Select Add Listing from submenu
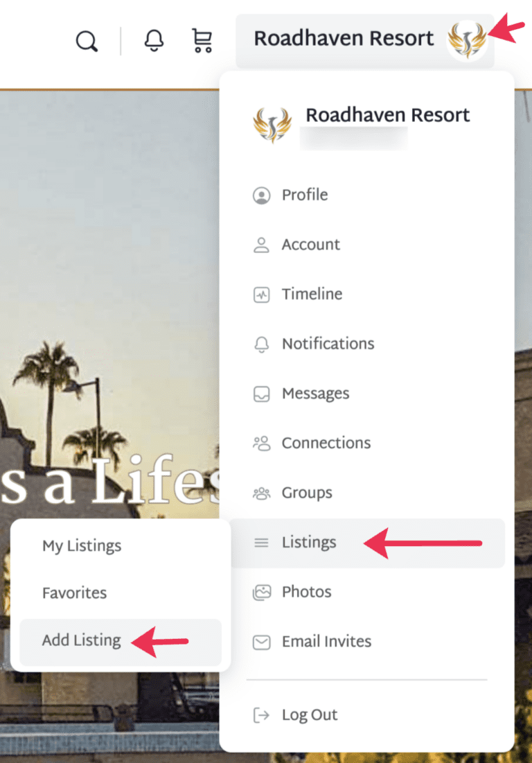The image size is (532, 763). (x=121, y=642)
